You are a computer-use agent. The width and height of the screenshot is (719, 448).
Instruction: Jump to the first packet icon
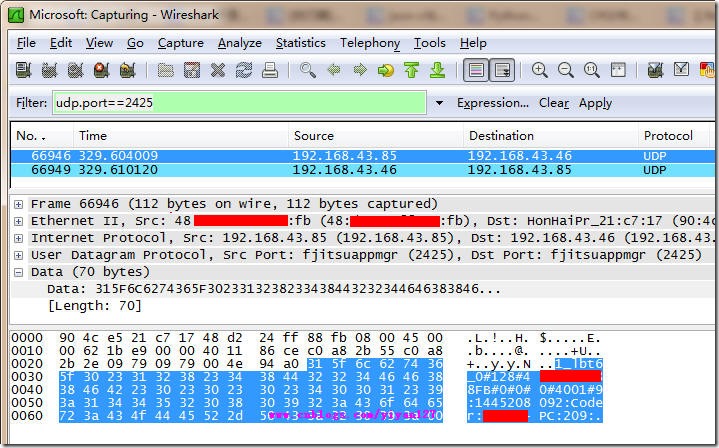(412, 70)
